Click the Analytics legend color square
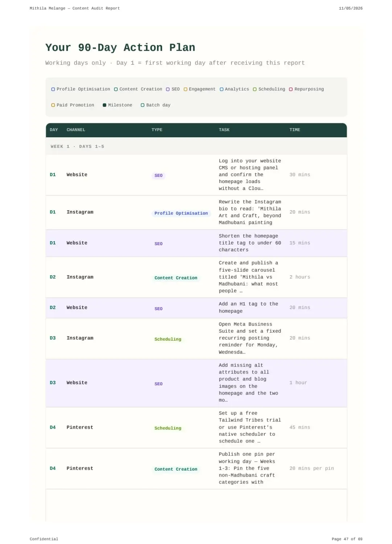The width and height of the screenshot is (392, 544). pos(221,89)
